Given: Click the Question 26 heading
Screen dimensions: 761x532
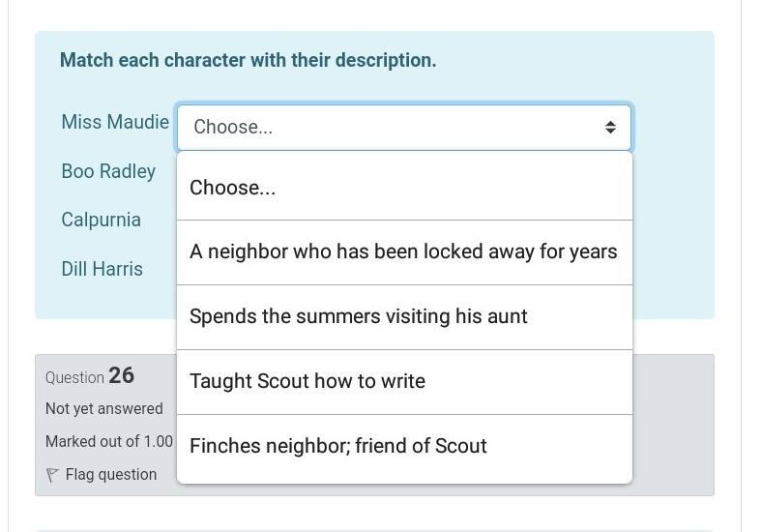Looking at the screenshot, I should click(x=90, y=376).
